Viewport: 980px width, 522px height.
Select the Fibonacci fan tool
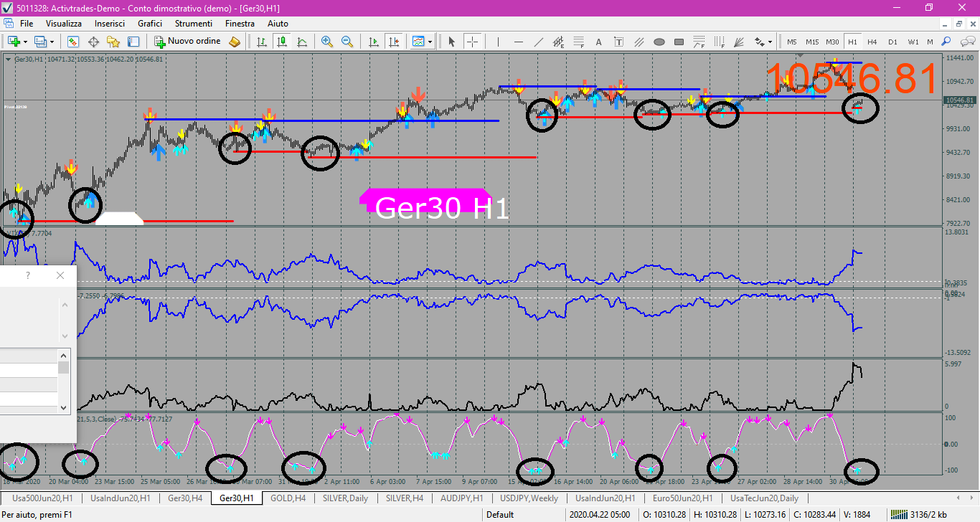(x=739, y=42)
